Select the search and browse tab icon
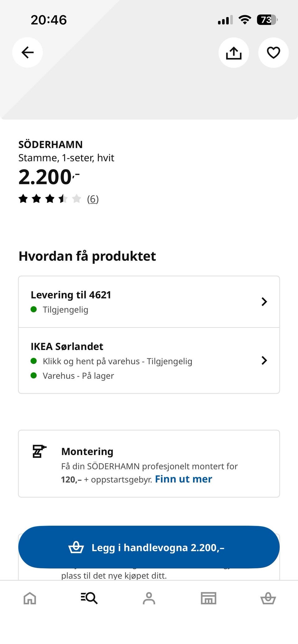298x644 pixels. click(x=89, y=598)
